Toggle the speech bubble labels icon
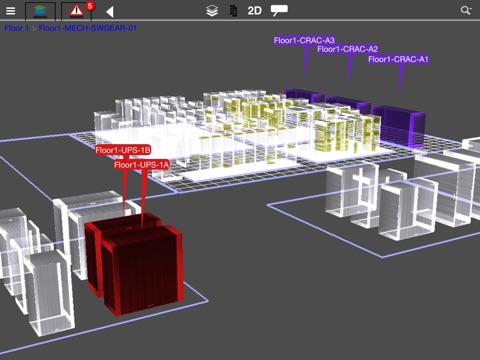 tap(279, 10)
